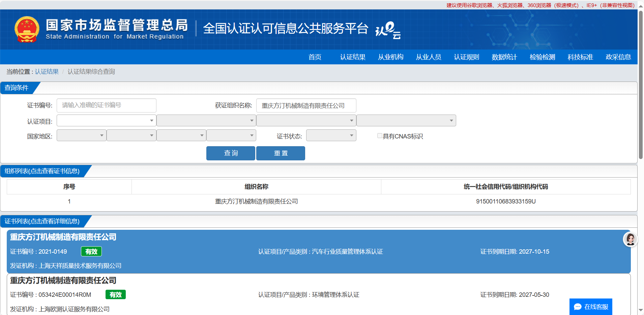Open certificate card 2021-0149
644x315 pixels.
point(319,251)
